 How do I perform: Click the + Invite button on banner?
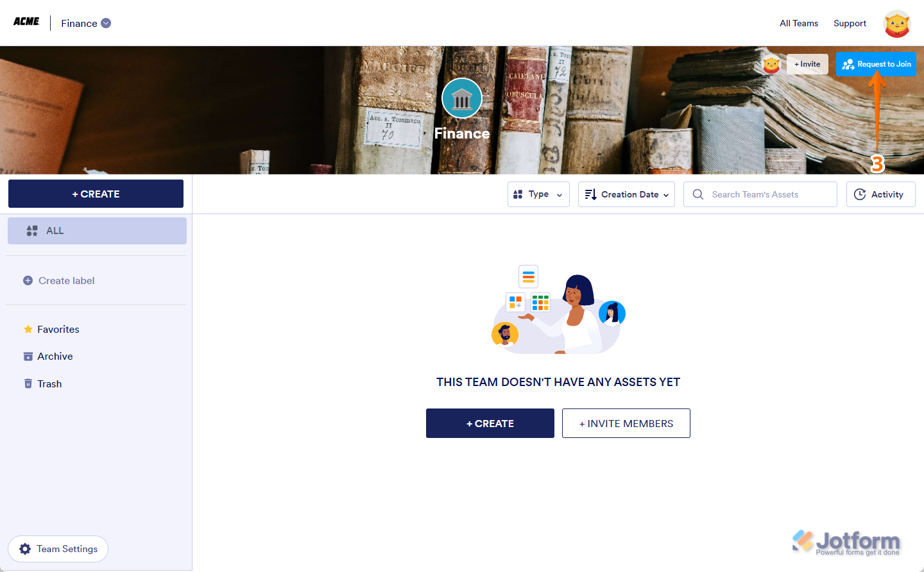807,64
